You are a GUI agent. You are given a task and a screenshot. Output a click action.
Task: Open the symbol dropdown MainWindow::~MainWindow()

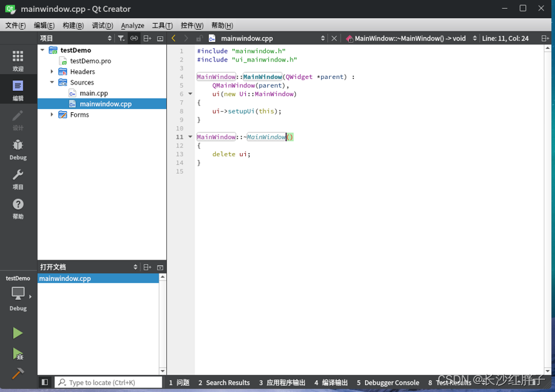point(411,38)
